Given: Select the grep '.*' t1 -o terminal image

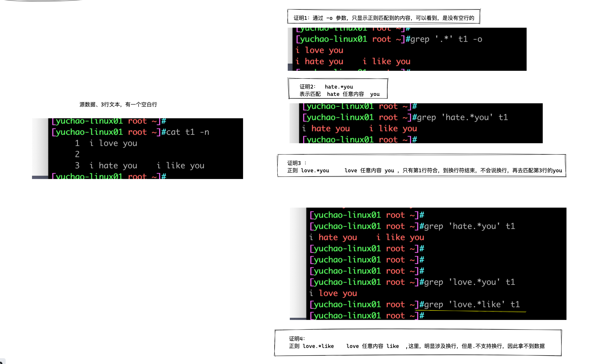Looking at the screenshot, I should pyautogui.click(x=407, y=50).
